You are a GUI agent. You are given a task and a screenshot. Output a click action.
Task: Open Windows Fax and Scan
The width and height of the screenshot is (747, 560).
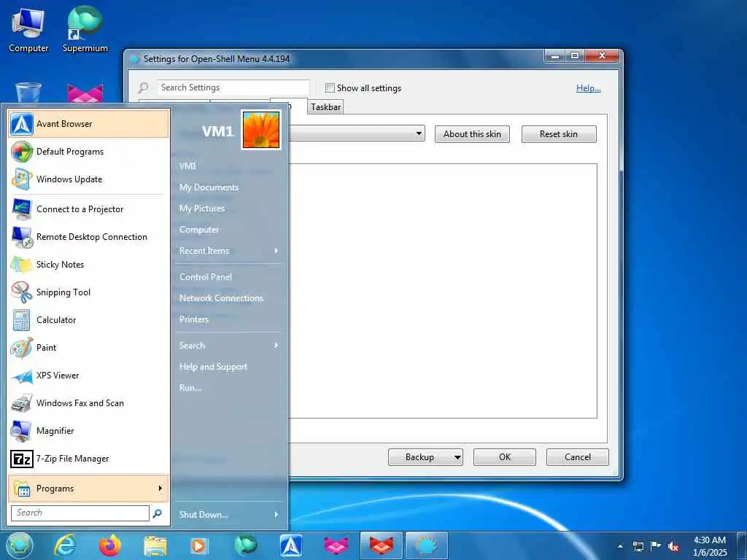88,402
